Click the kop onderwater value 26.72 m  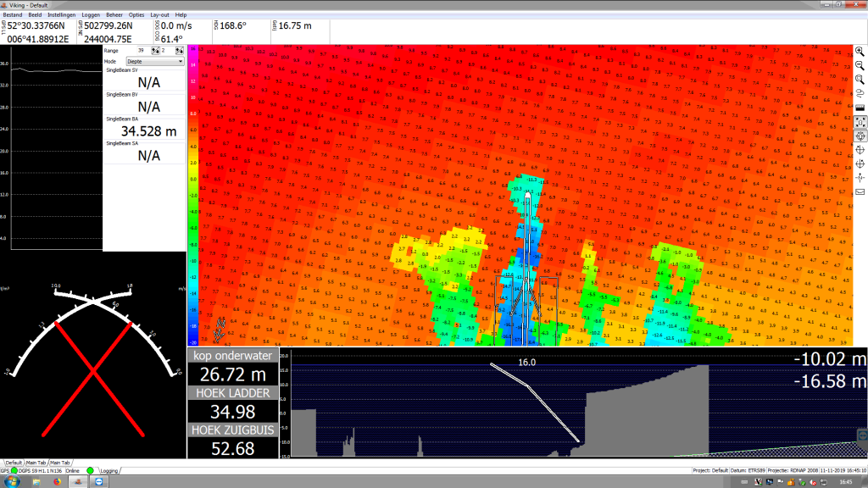click(x=233, y=374)
